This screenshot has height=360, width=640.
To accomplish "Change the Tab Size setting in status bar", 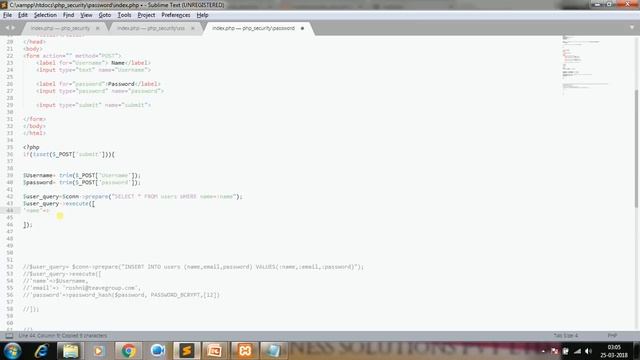I will (565, 336).
